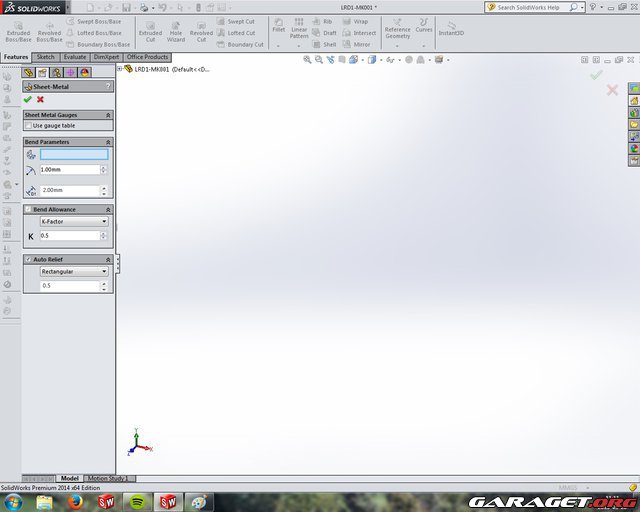The height and width of the screenshot is (512, 640).
Task: Open the Rectangular auto relief type dropdown
Action: pyautogui.click(x=74, y=271)
